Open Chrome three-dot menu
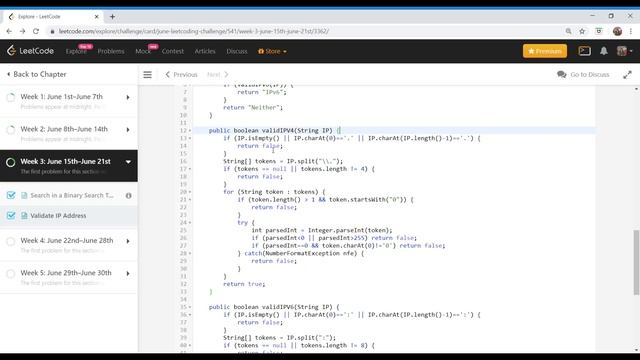Image resolution: width=640 pixels, height=360 pixels. (x=631, y=31)
